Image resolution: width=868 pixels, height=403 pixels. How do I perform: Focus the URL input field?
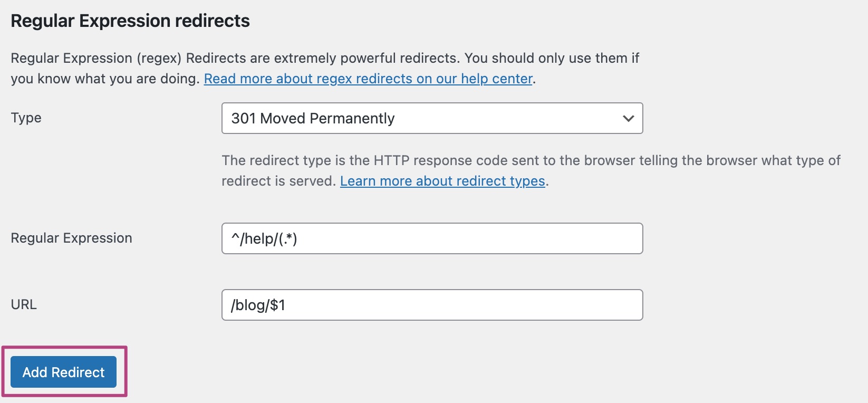point(432,305)
